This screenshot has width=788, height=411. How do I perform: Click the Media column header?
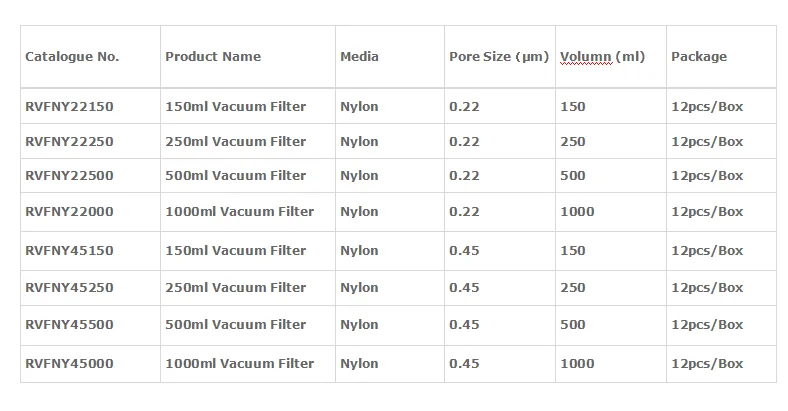(x=359, y=57)
